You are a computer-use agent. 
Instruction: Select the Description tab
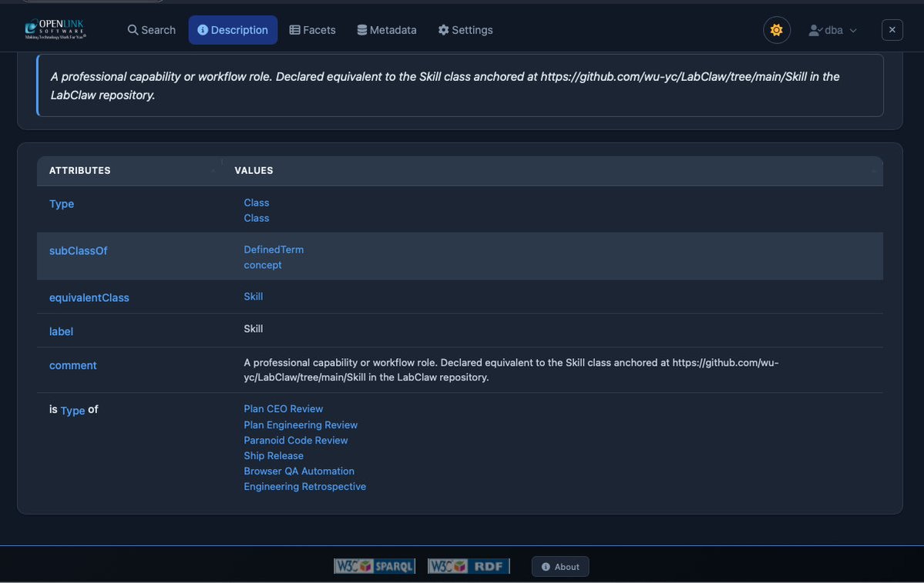click(x=233, y=30)
